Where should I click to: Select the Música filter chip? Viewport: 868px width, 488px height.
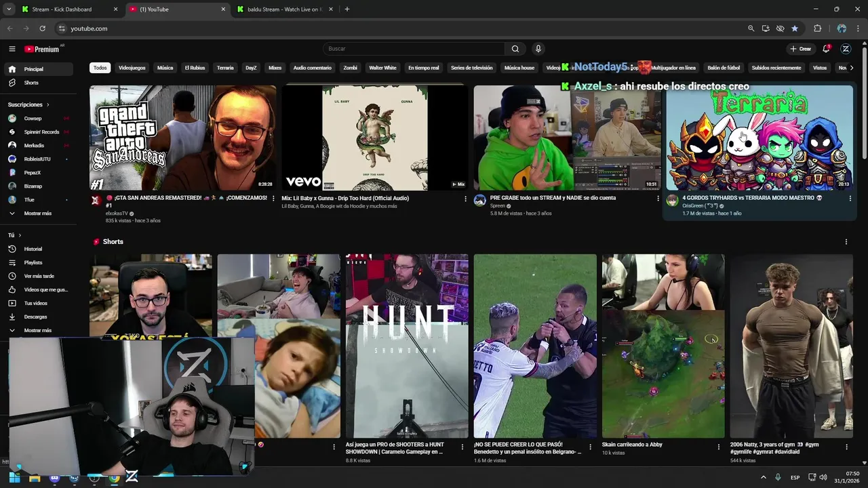click(x=165, y=68)
